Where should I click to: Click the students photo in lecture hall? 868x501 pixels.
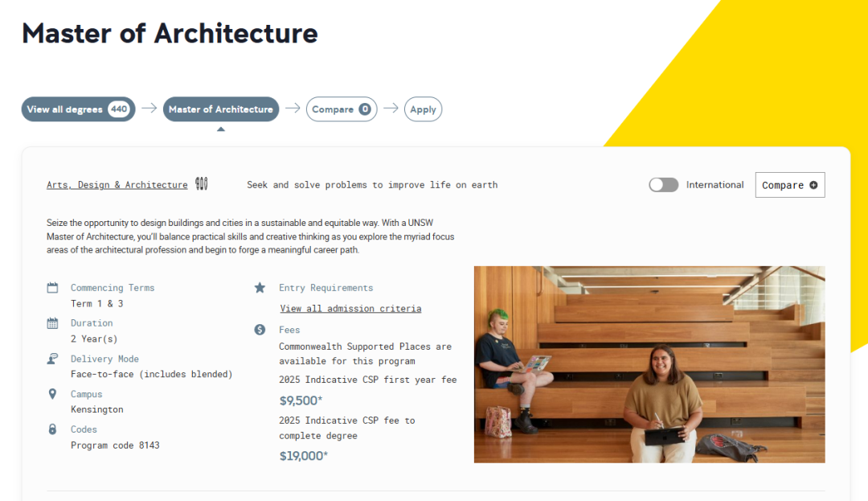point(649,364)
